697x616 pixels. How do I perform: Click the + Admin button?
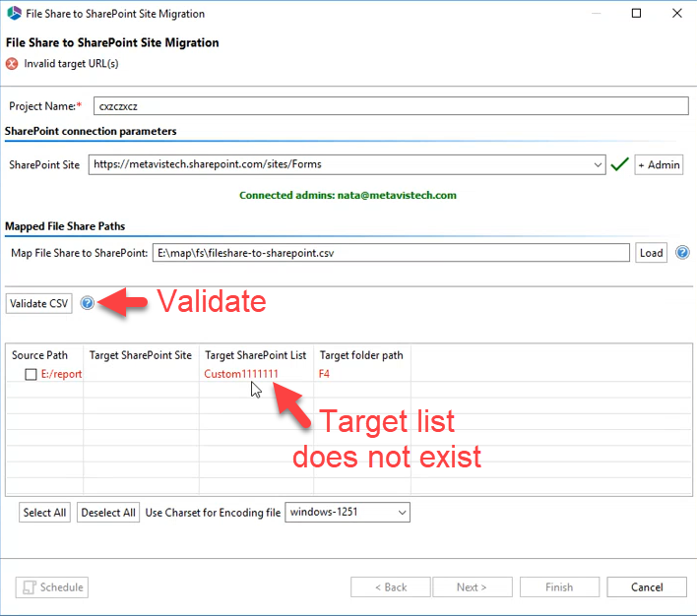659,165
